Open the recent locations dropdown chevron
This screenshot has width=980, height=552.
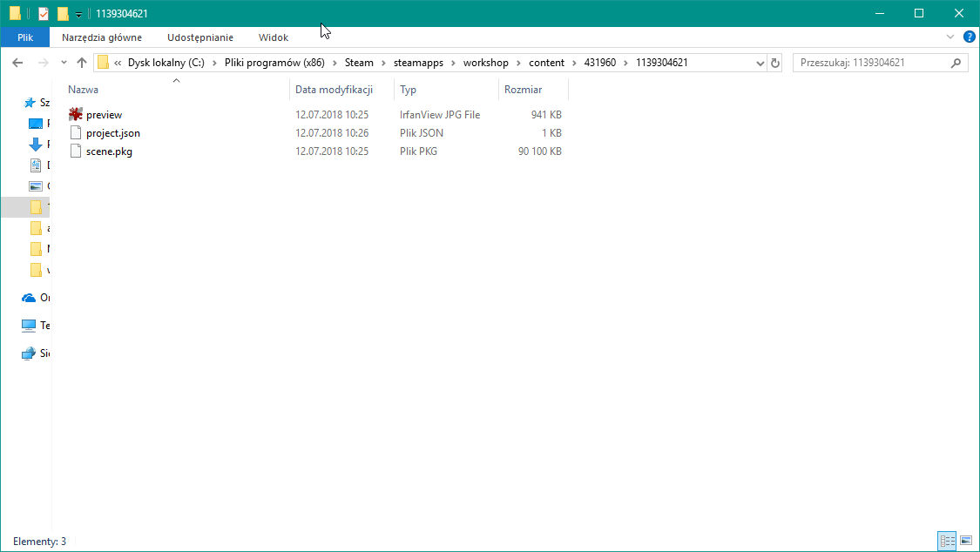tap(63, 62)
